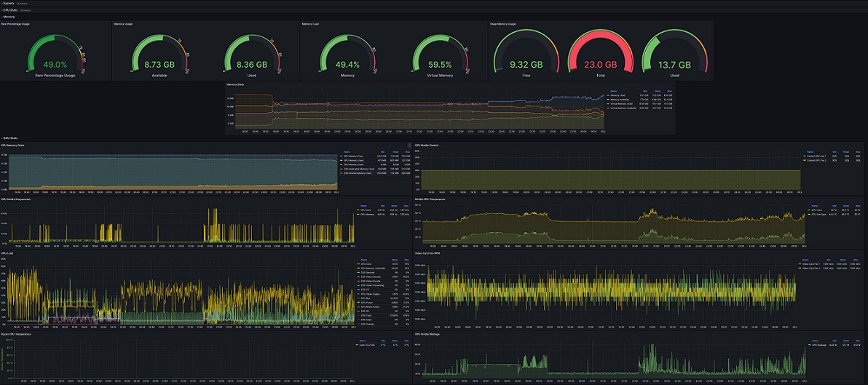Open the Ryzen CPU Temperature panel title menu

15,335
